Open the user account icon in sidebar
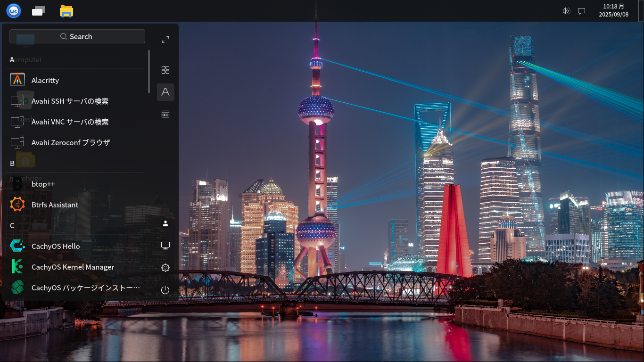 tap(165, 223)
